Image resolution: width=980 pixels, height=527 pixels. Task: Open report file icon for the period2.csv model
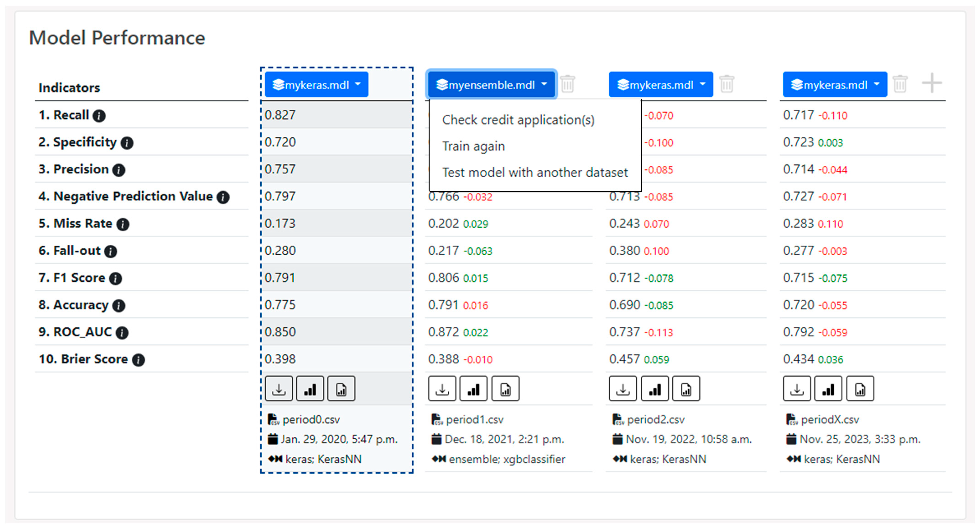click(x=686, y=389)
